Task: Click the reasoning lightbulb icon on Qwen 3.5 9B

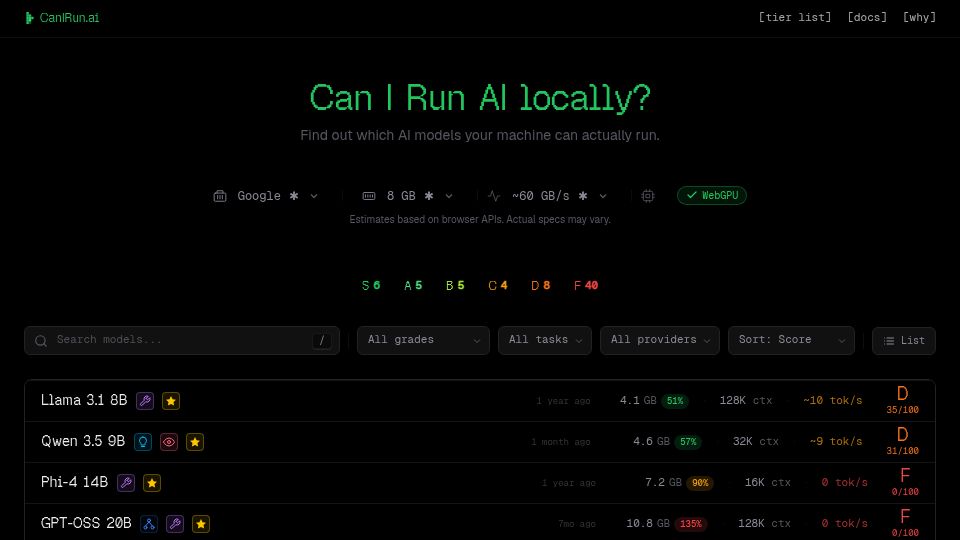Action: tap(143, 442)
